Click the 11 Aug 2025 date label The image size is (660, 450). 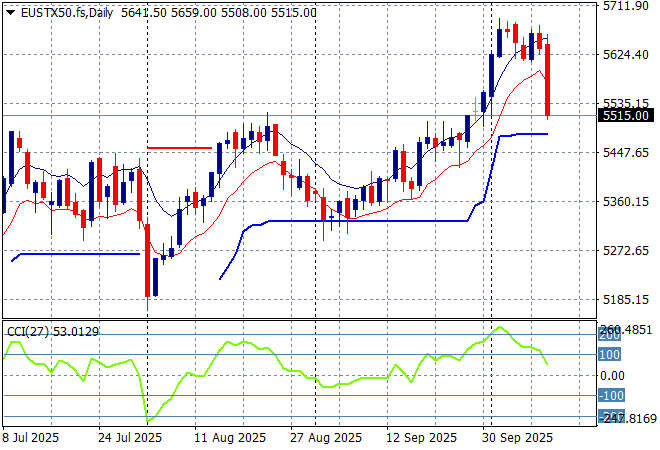click(x=230, y=438)
